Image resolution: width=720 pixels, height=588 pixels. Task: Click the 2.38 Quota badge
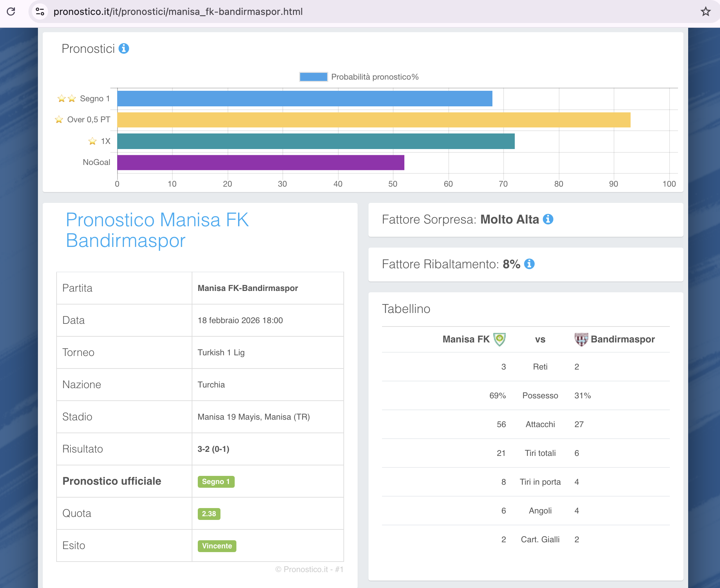pyautogui.click(x=209, y=513)
